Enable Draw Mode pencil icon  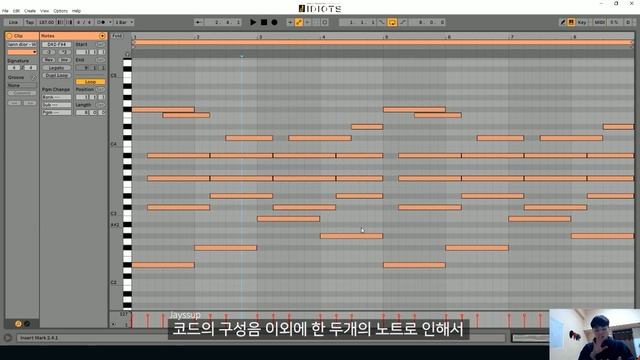click(562, 22)
